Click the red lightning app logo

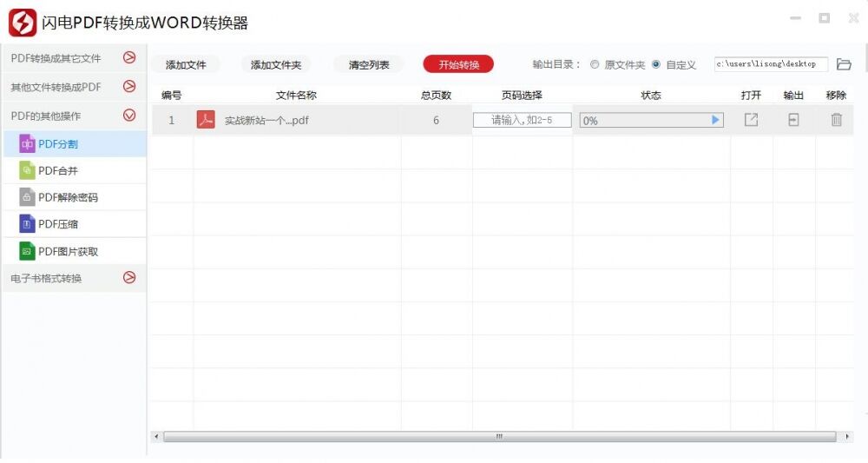coord(23,23)
